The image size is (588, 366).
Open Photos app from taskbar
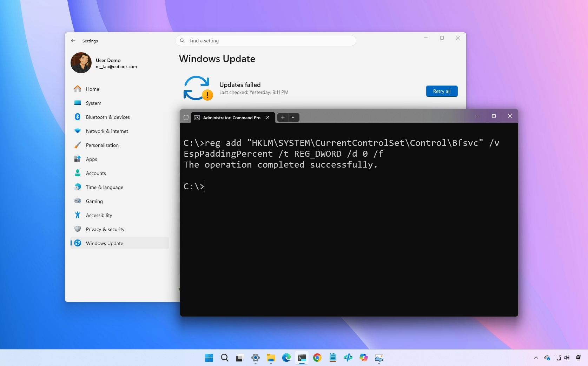(x=379, y=358)
